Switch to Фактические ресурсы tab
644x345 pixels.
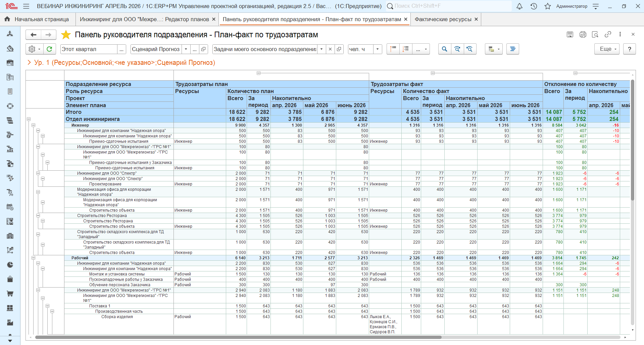443,19
